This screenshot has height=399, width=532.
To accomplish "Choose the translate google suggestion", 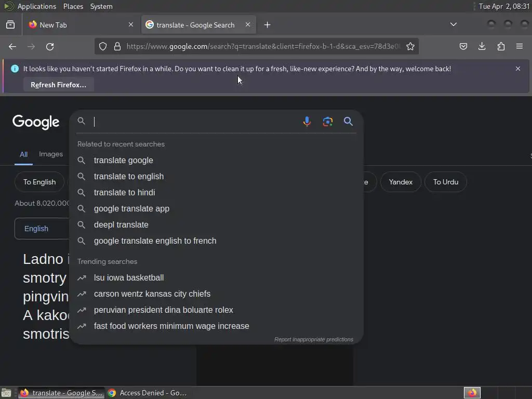I will [x=217, y=160].
